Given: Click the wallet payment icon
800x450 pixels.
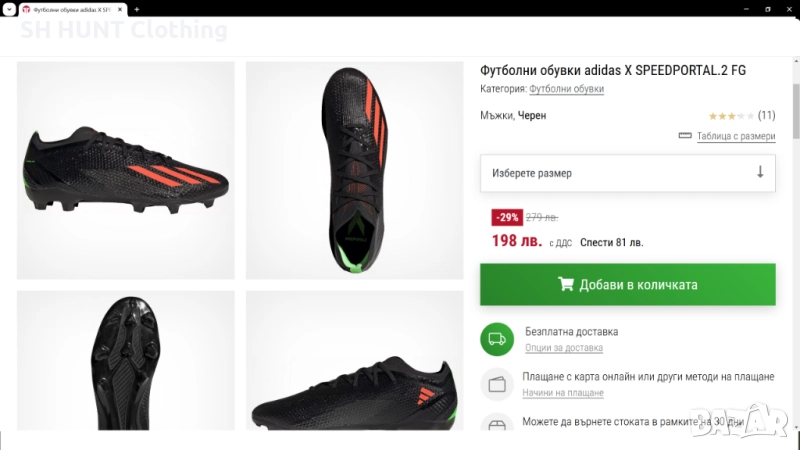Looking at the screenshot, I should pos(497,384).
